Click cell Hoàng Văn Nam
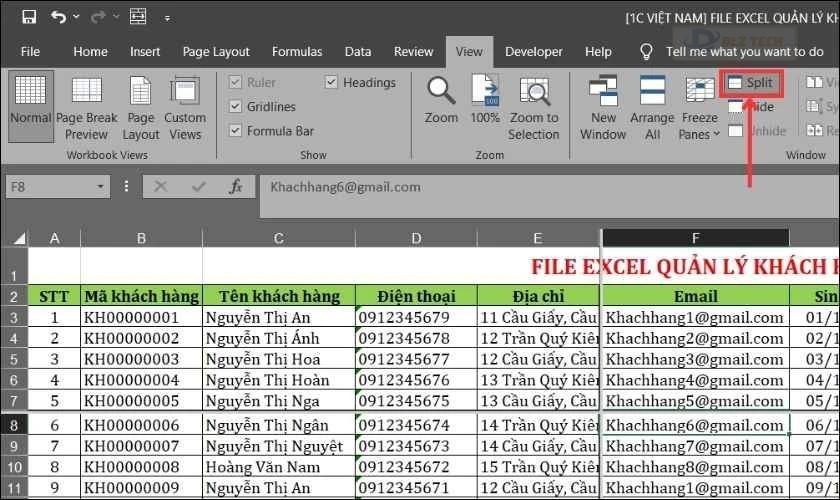The image size is (840, 500). click(279, 467)
